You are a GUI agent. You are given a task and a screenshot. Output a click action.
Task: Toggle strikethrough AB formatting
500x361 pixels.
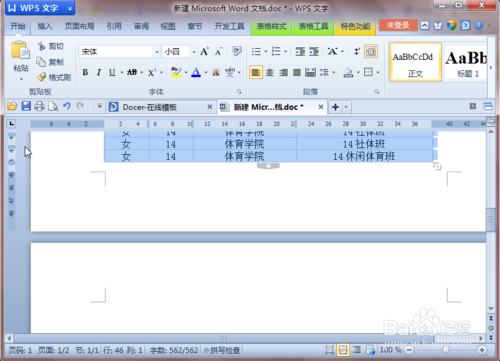(132, 72)
